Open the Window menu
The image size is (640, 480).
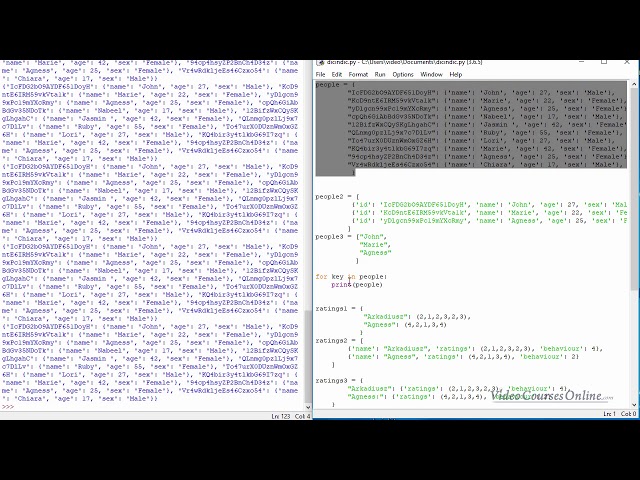pos(431,74)
